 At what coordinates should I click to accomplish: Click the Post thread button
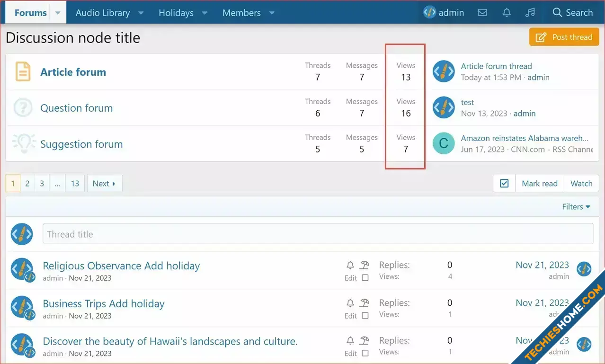point(564,37)
